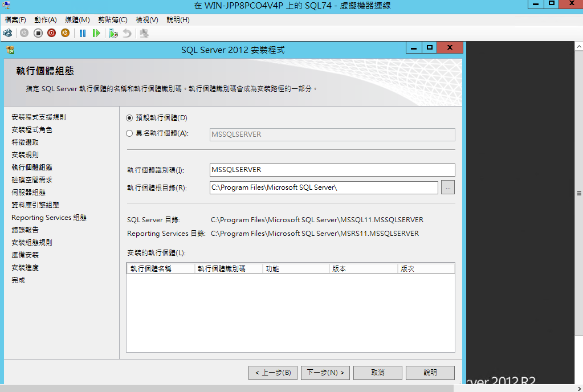Click the Enhanced Session toolbar icon
This screenshot has height=392, width=583.
144,33
